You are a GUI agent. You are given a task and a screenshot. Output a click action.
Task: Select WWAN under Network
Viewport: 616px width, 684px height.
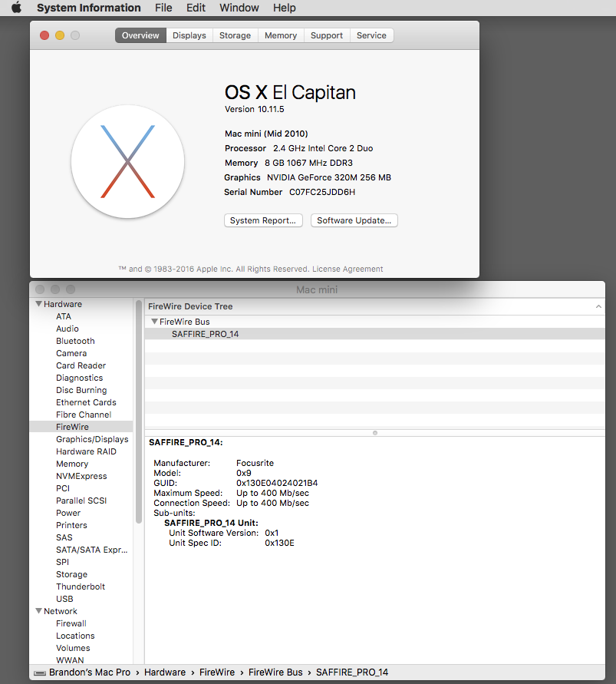coord(70,660)
